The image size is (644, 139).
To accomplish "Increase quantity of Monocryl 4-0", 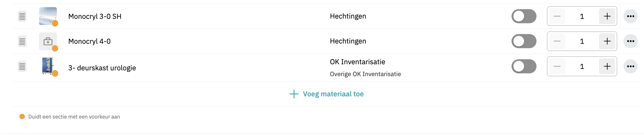I will (x=607, y=41).
